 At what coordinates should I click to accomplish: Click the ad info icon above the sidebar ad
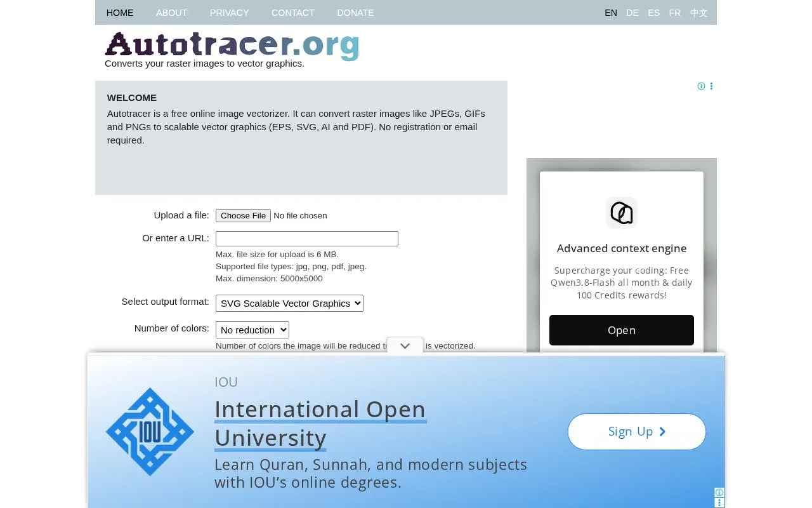701,86
